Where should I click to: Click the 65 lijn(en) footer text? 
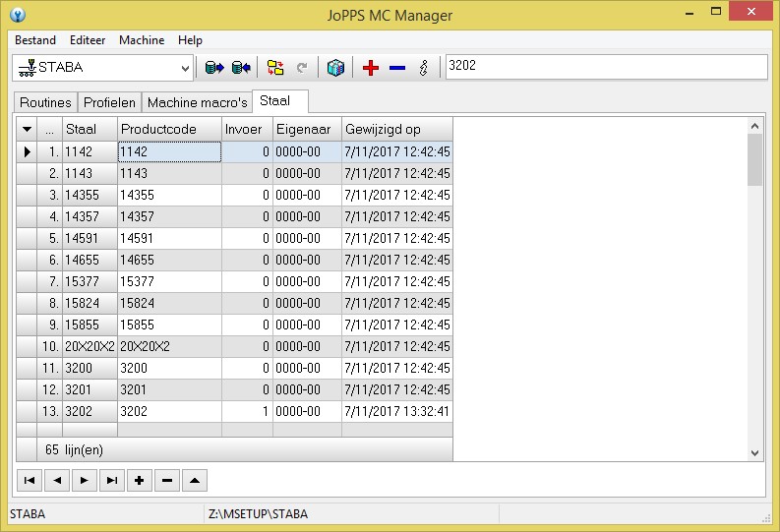click(74, 450)
